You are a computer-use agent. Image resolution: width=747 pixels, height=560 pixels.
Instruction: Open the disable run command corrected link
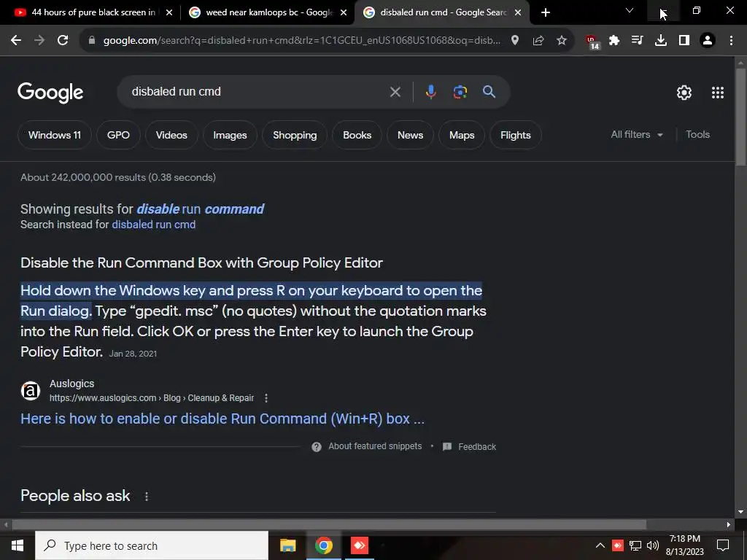(200, 209)
